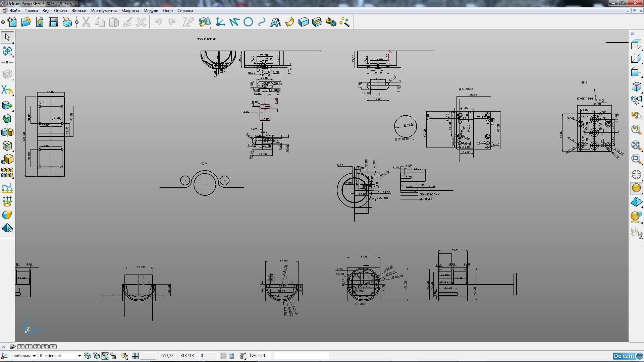Open the General level dropdown
Image resolution: width=644 pixels, height=362 pixels.
[x=79, y=356]
